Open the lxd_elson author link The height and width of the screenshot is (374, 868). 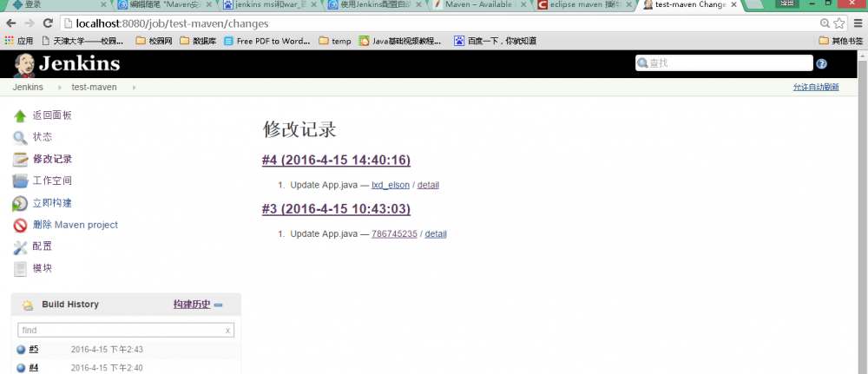click(x=391, y=185)
